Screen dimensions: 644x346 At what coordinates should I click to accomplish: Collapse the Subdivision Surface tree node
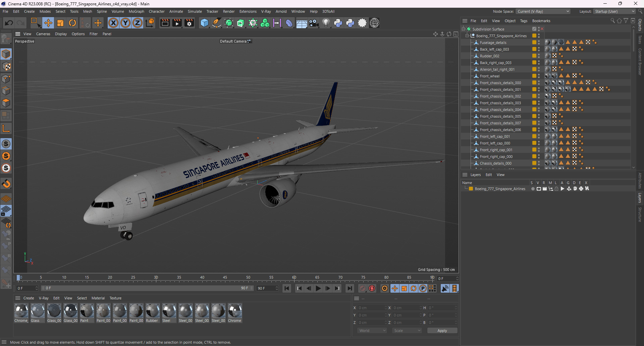coord(463,29)
